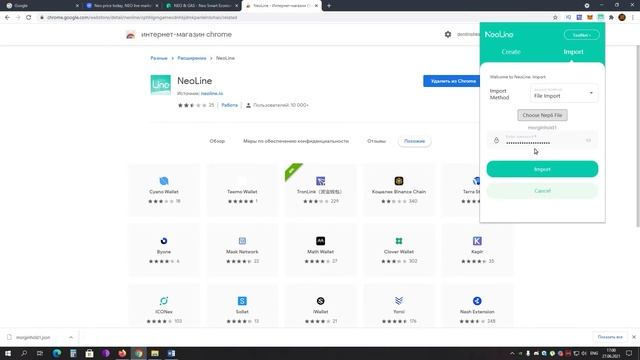
Task: Open the Chrome three-dot menu
Action: pos(633,18)
